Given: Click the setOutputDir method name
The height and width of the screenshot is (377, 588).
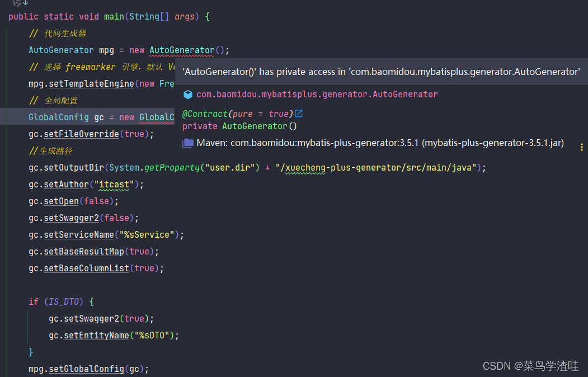Looking at the screenshot, I should (73, 167).
